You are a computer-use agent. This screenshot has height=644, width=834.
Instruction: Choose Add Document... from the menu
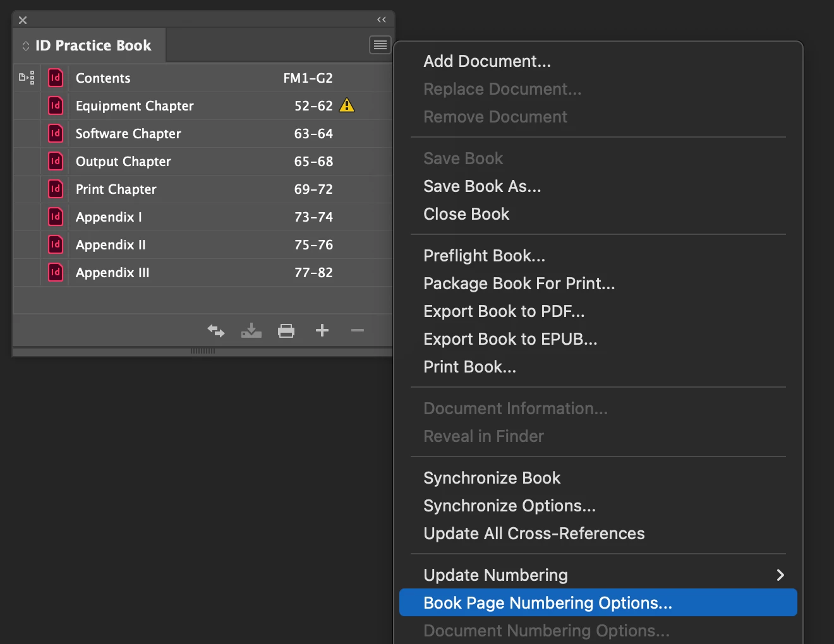coord(598,61)
